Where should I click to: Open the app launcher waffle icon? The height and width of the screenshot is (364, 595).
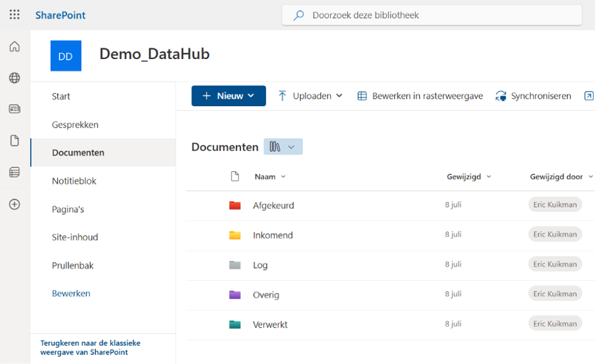coord(14,14)
